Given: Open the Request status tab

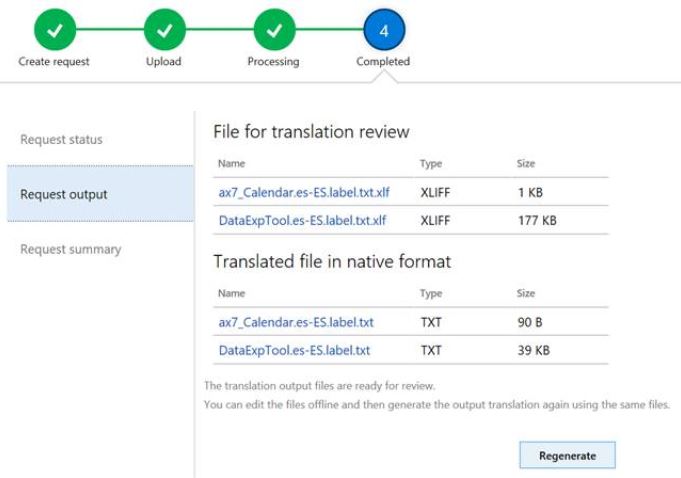Looking at the screenshot, I should 62,139.
